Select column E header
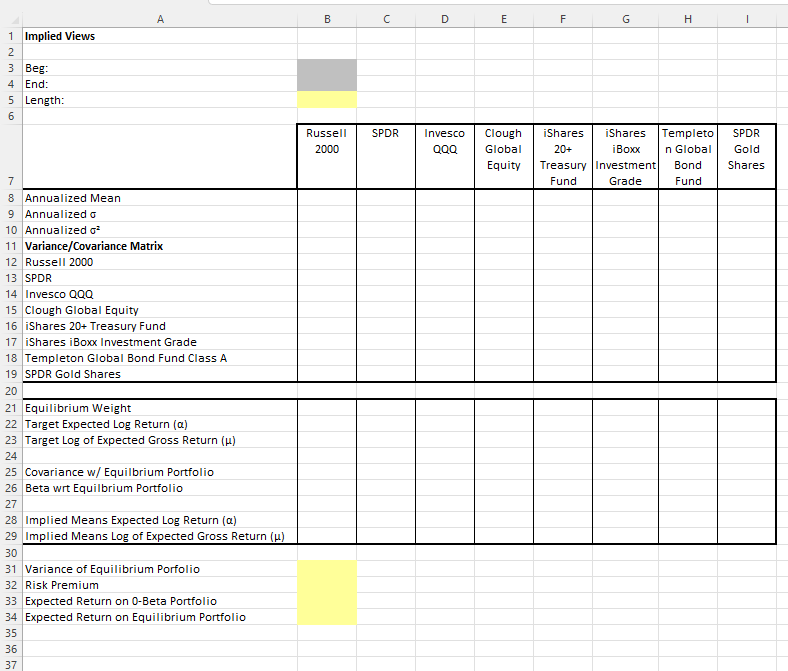This screenshot has height=671, width=788. pyautogui.click(x=504, y=19)
